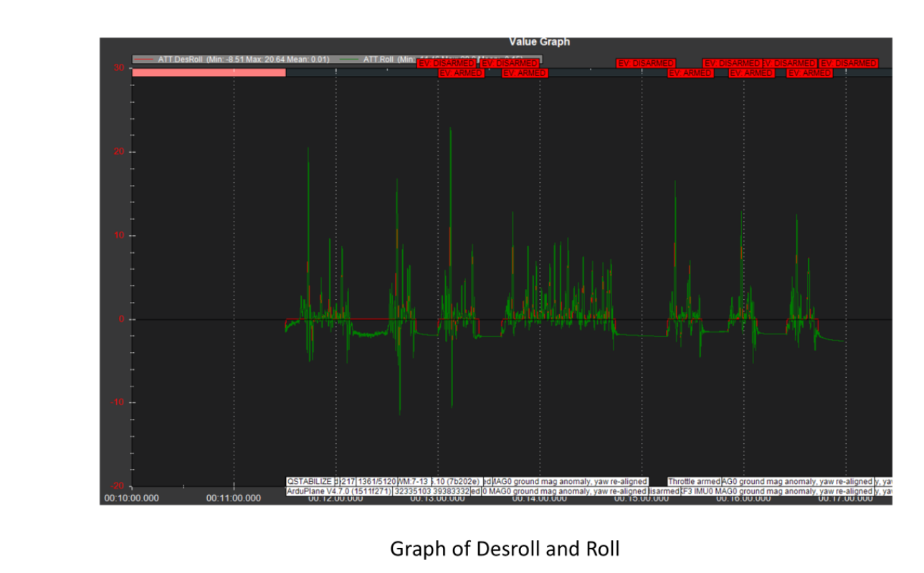
Task: Click the 1361/5120 message box
Action: [x=376, y=481]
